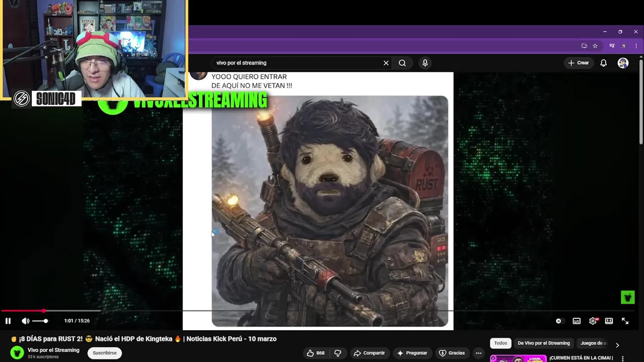Open the CURWEN ESTÁ EN LA CIMA thumbnail

(518, 358)
